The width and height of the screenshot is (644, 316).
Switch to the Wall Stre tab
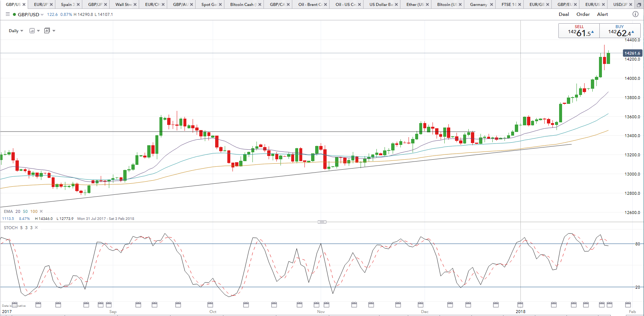(123, 4)
